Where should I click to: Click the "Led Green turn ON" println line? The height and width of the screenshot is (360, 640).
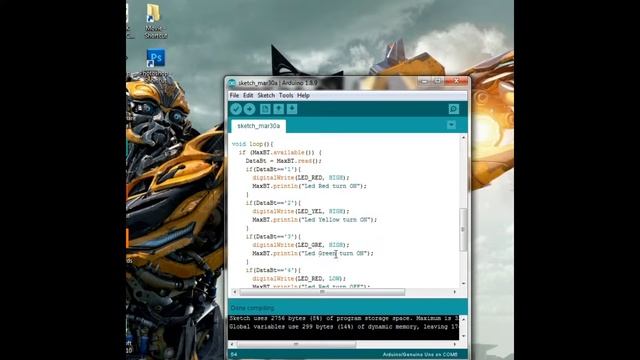pyautogui.click(x=313, y=253)
